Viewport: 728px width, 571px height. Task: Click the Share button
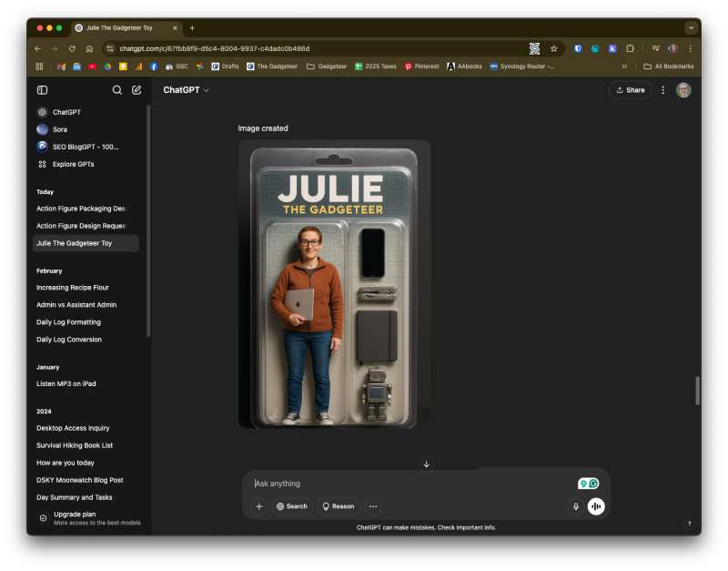(x=630, y=90)
